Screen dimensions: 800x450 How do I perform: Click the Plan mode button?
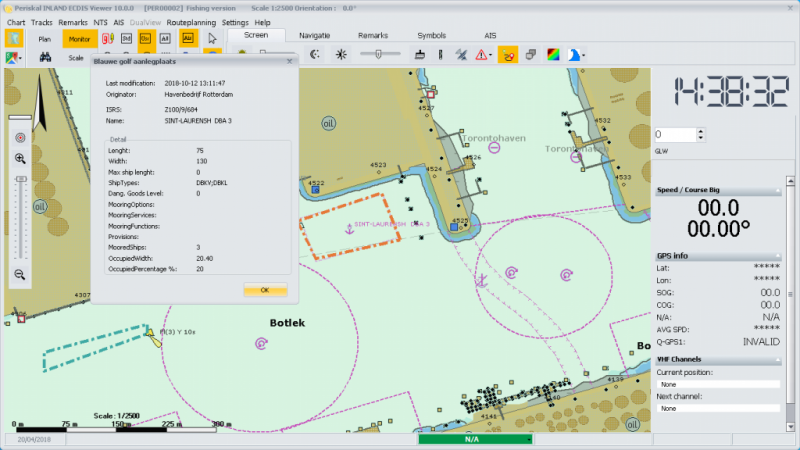pyautogui.click(x=44, y=39)
